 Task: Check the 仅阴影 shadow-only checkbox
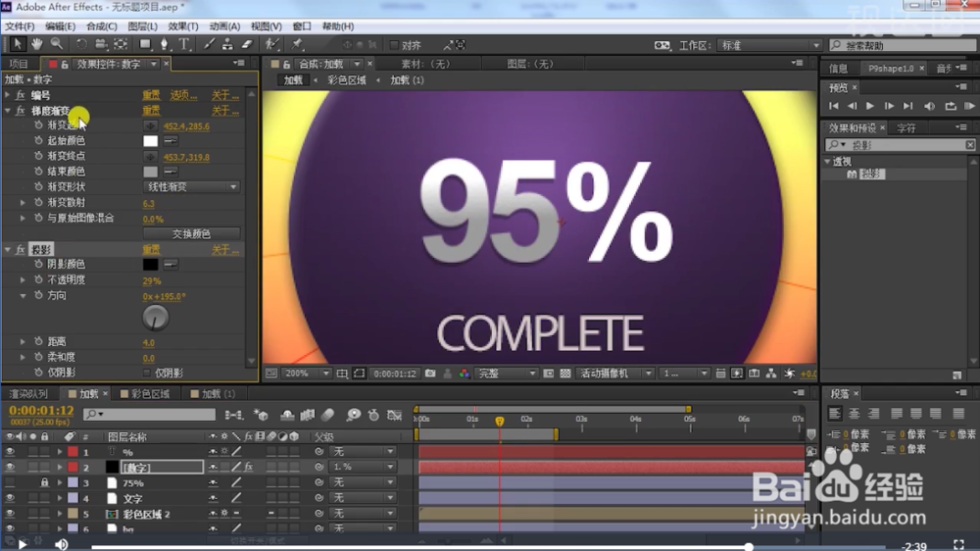[x=146, y=373]
